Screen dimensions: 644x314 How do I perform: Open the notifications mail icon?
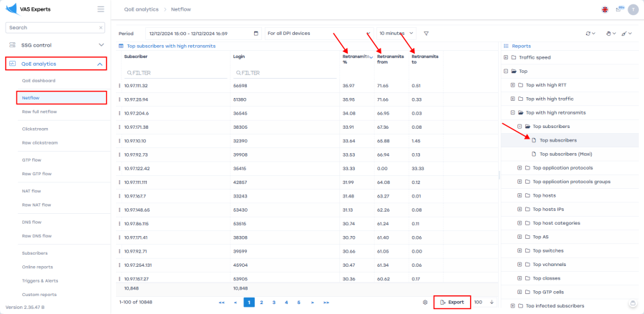pyautogui.click(x=618, y=9)
